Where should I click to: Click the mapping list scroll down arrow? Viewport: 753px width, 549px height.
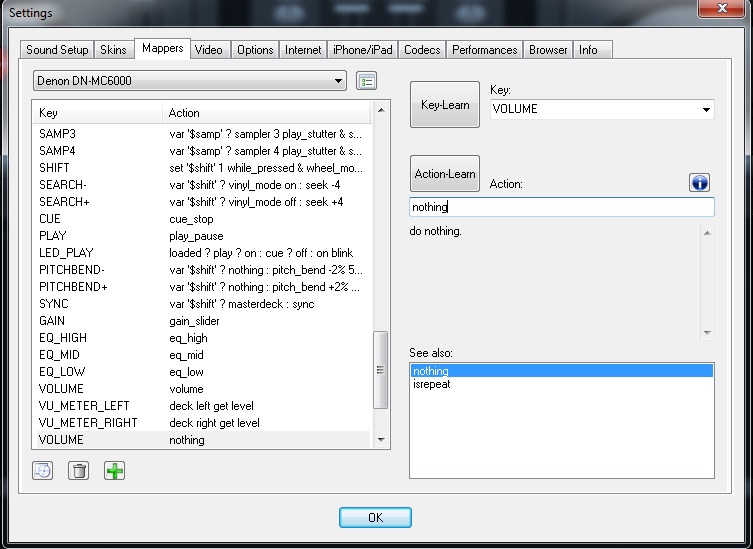point(381,439)
